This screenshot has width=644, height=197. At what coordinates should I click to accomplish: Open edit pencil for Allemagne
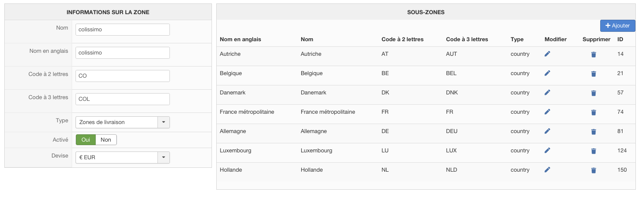click(x=547, y=131)
